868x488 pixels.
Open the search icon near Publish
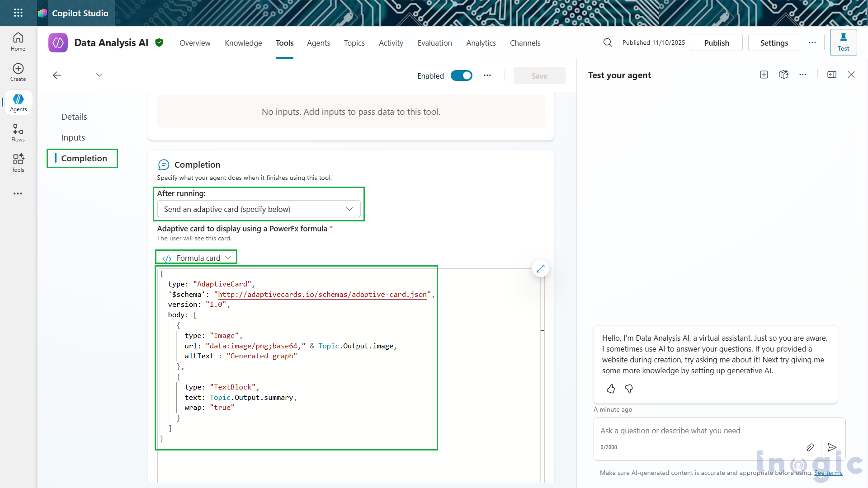[608, 42]
